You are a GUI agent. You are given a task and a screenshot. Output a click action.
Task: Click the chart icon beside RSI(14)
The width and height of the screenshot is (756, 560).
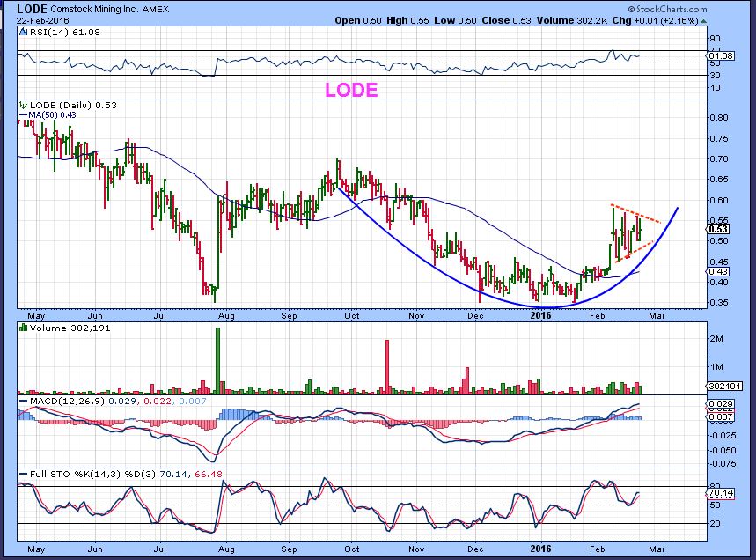23,33
